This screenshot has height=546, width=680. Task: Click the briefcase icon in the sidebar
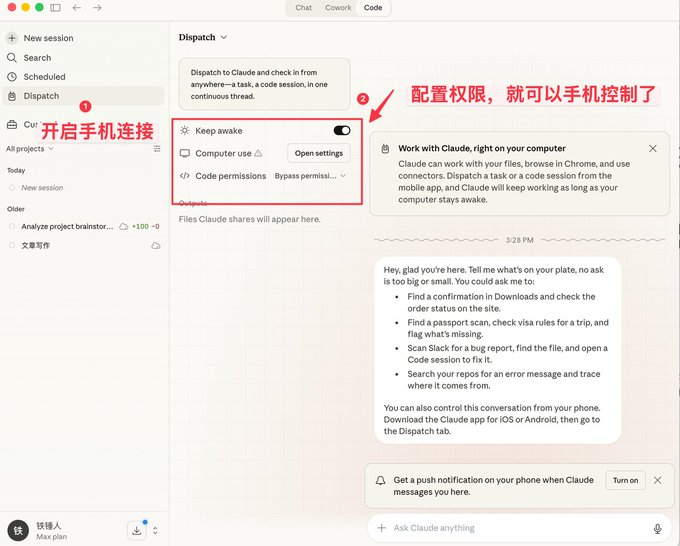click(12, 124)
